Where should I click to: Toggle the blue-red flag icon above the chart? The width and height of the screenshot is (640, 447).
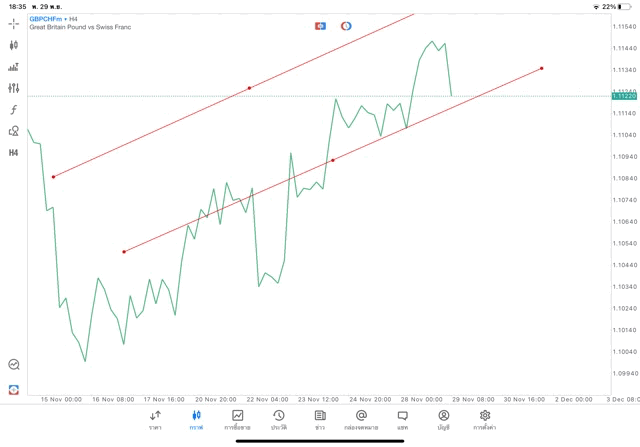pyautogui.click(x=320, y=25)
